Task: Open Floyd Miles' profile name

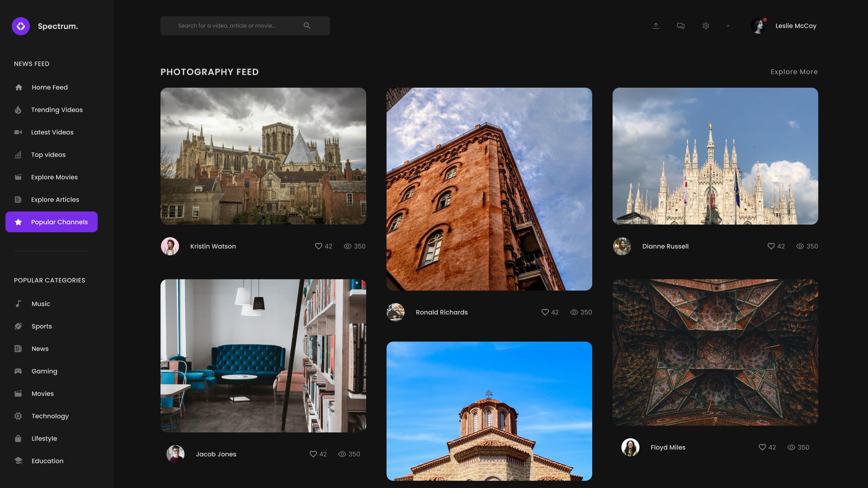Action: [x=668, y=447]
